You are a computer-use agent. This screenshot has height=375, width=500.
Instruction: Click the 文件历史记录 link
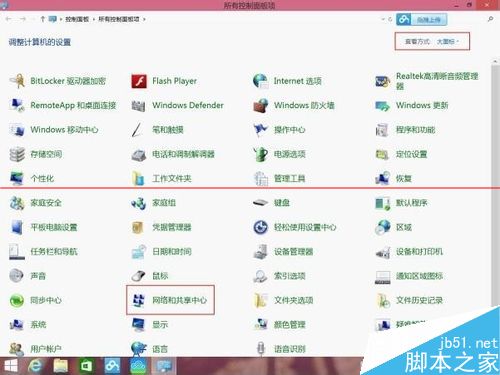[419, 300]
